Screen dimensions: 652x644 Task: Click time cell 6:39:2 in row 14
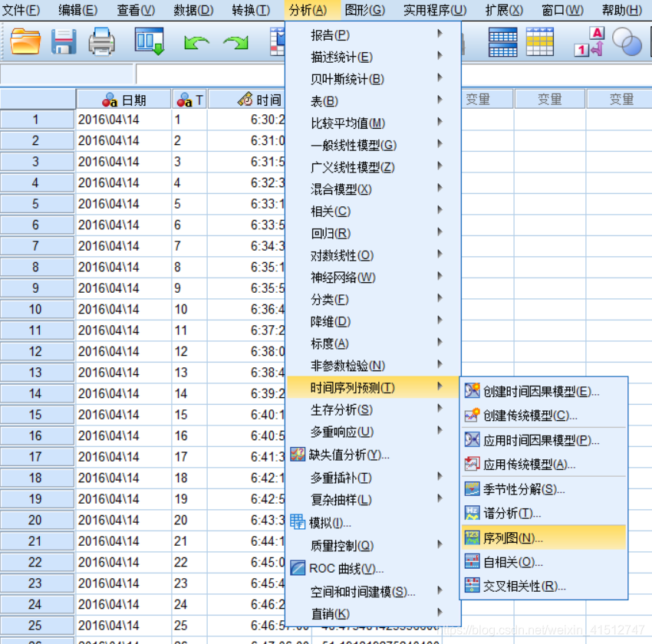[x=246, y=393]
